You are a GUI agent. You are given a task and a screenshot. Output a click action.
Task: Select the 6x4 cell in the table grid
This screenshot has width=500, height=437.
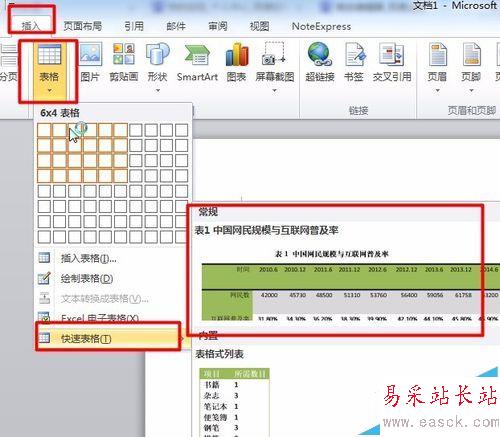(x=121, y=176)
